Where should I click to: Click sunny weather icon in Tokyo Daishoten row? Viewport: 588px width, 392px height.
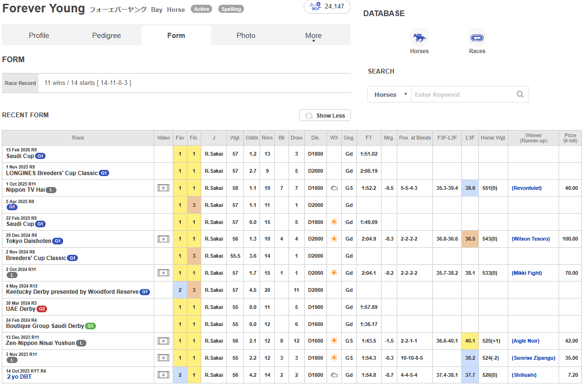[x=334, y=239]
